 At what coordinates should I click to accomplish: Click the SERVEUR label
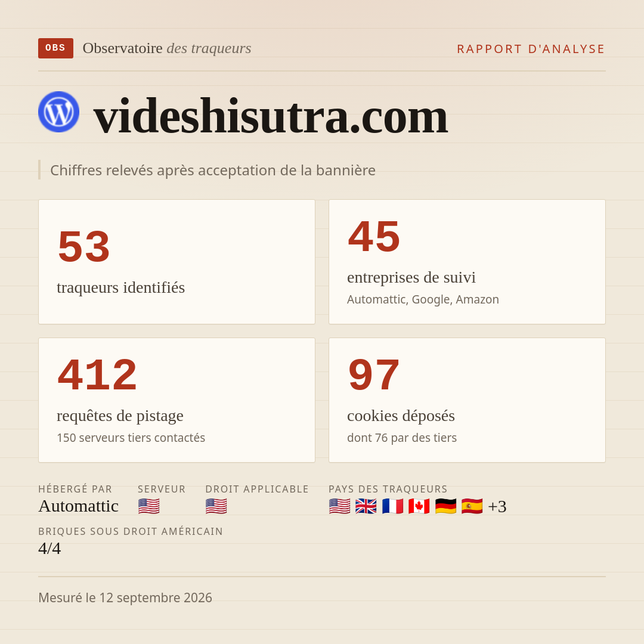point(162,489)
